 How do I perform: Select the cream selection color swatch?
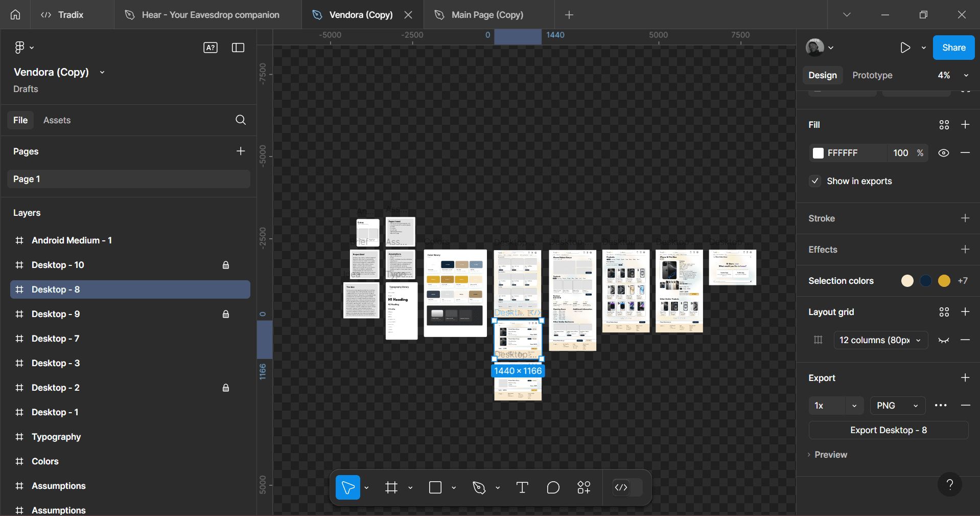point(907,281)
